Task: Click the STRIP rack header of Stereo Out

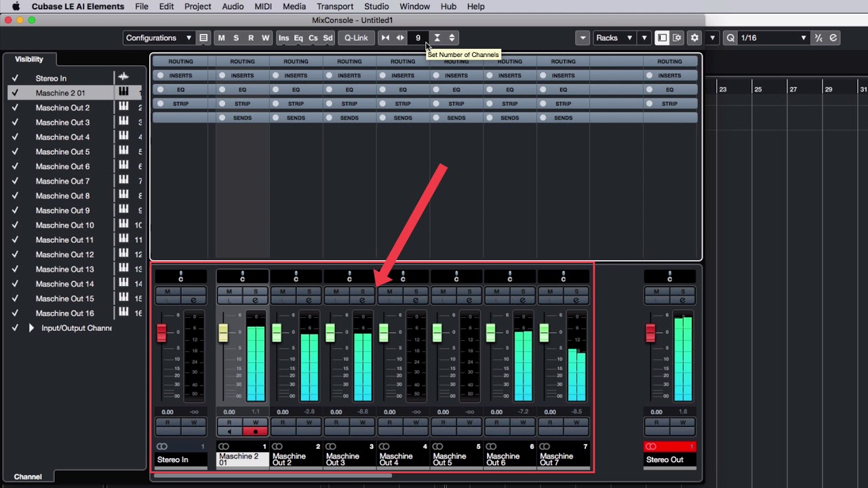Action: [x=669, y=104]
